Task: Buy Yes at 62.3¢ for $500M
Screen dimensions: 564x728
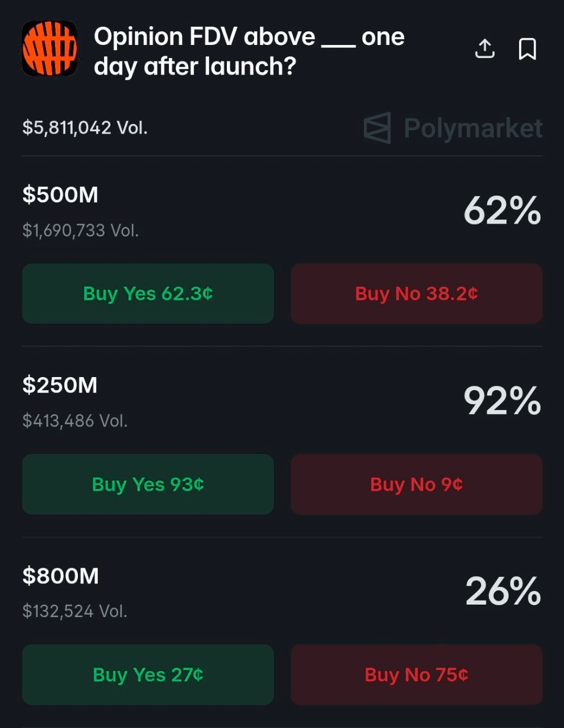Action: click(x=148, y=293)
